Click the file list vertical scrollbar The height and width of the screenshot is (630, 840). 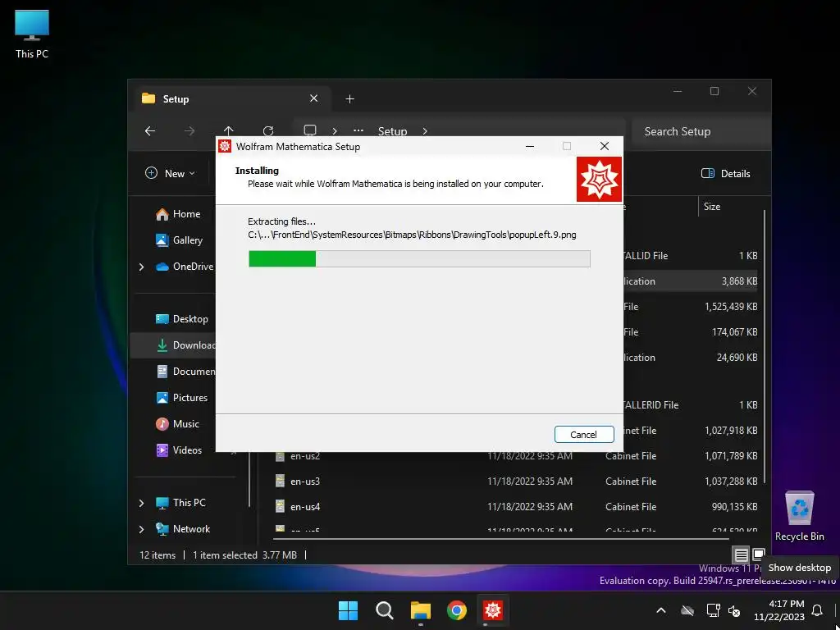pos(765,348)
